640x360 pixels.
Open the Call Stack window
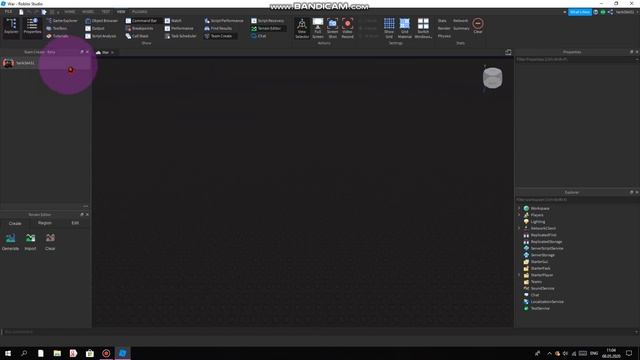137,36
